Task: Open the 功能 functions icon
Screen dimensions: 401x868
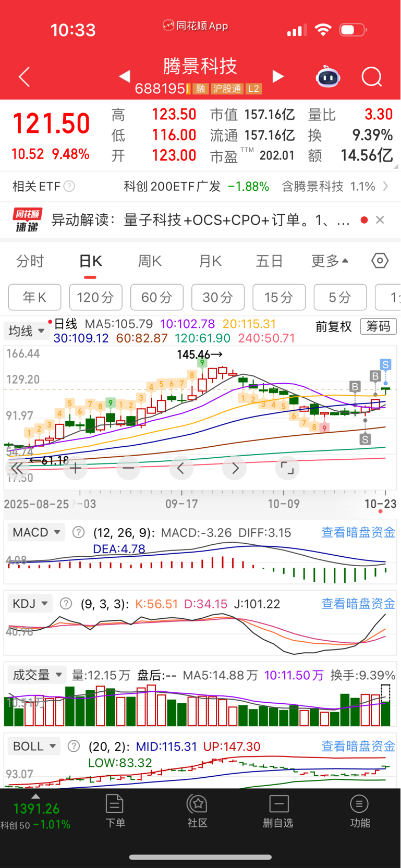Action: [x=360, y=811]
